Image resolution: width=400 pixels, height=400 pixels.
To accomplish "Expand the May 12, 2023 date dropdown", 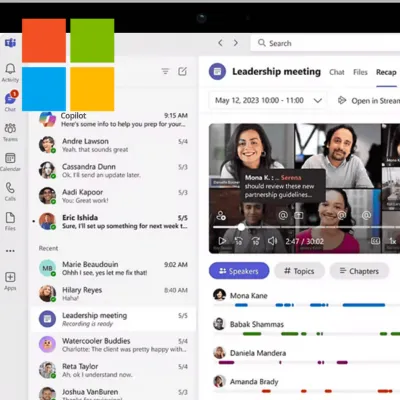I will [x=268, y=100].
